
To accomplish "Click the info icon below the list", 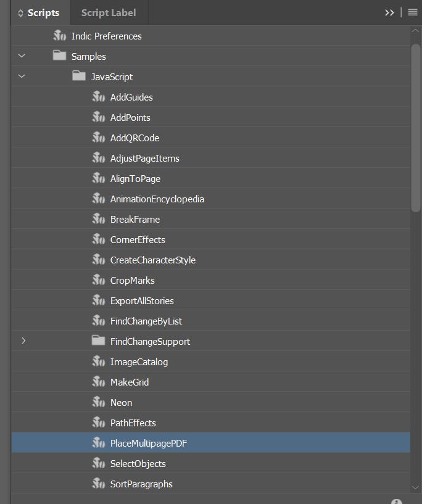I will [x=397, y=501].
